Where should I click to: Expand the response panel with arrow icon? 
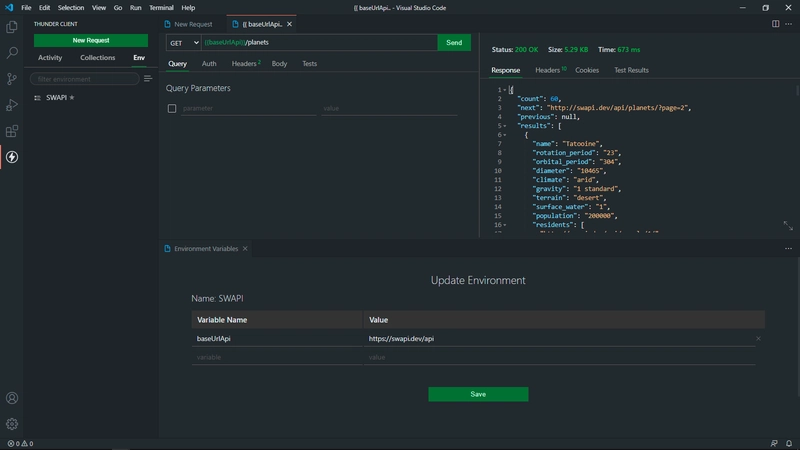click(788, 226)
